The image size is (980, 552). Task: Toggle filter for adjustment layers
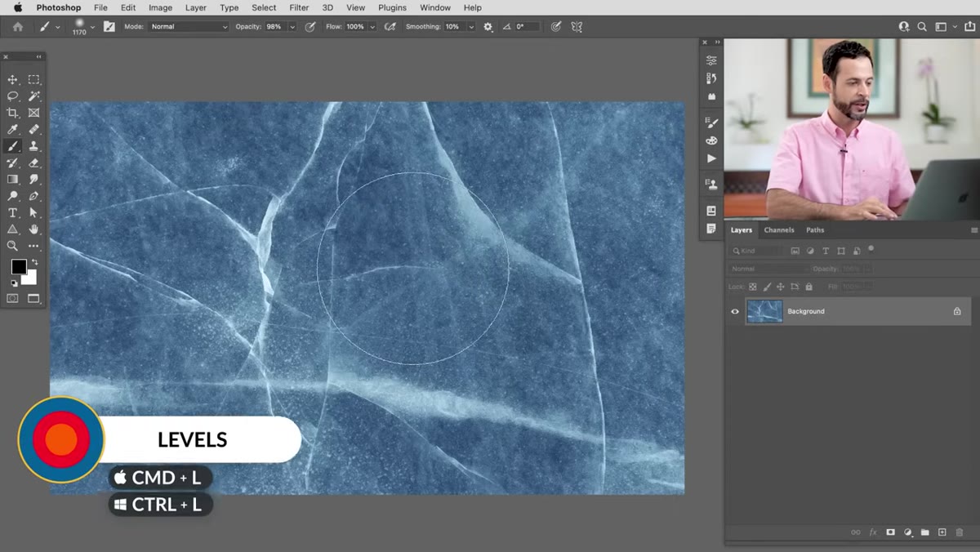(x=810, y=252)
